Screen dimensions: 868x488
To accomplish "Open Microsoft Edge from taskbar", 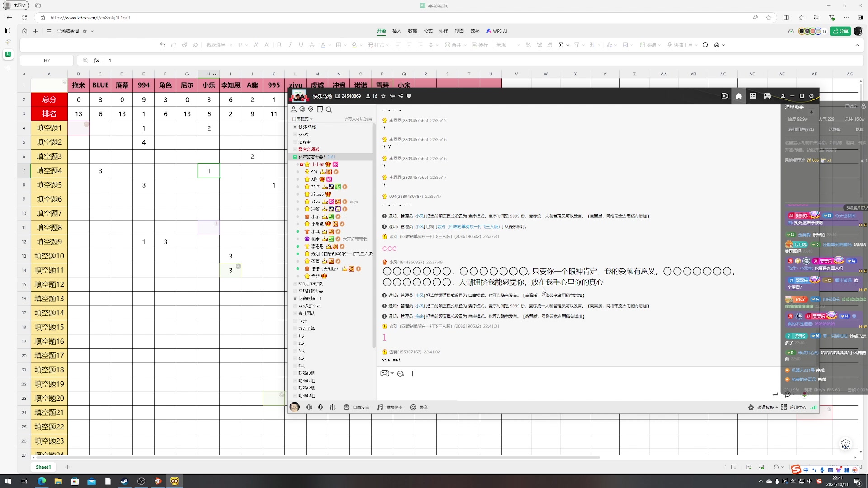I will 42,481.
